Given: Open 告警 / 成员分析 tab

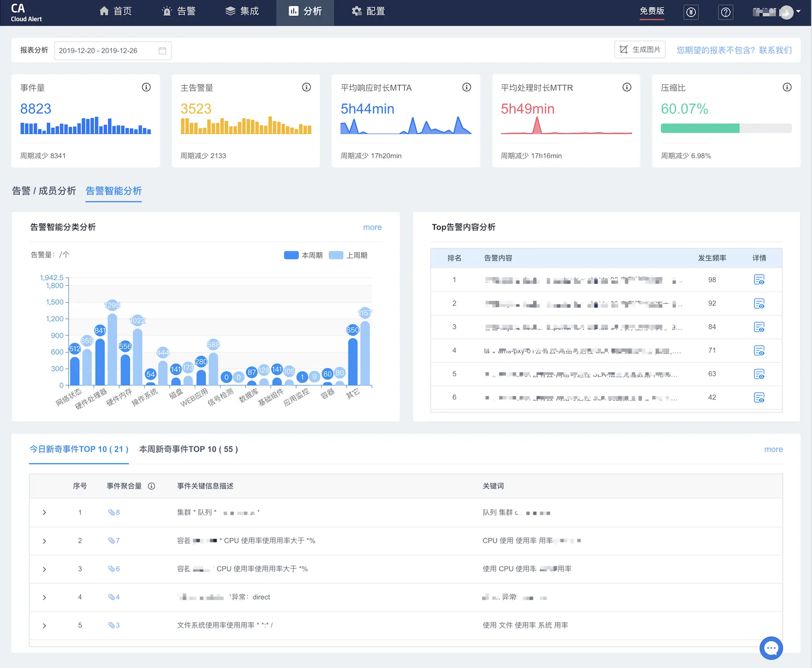Looking at the screenshot, I should coord(44,191).
